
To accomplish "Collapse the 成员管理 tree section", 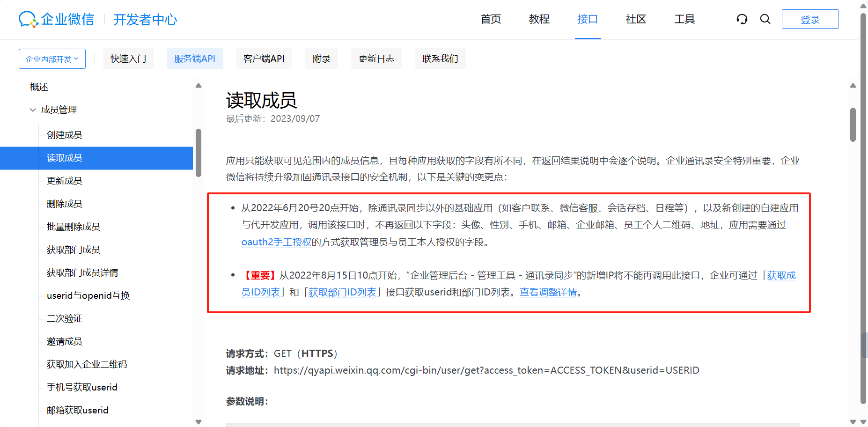I will pos(33,110).
